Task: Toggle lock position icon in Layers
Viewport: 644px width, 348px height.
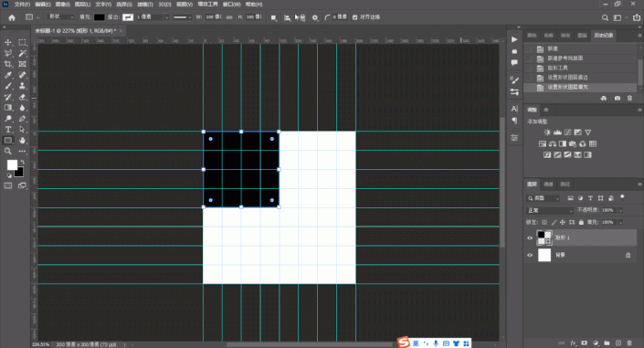Action: (563, 222)
